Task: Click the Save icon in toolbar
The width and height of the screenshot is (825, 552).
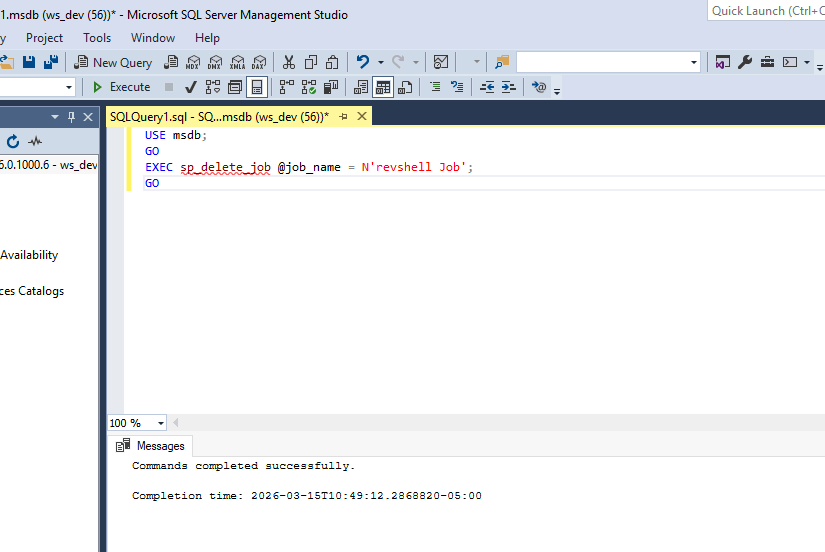Action: click(x=28, y=62)
